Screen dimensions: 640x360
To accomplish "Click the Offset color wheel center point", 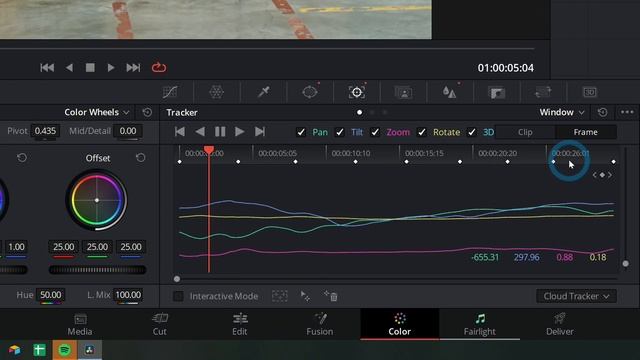I will click(97, 200).
